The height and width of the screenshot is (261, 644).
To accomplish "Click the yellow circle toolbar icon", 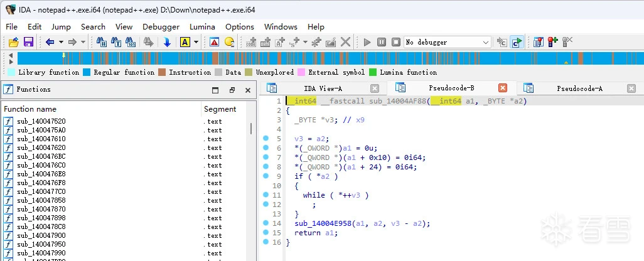I will 229,42.
